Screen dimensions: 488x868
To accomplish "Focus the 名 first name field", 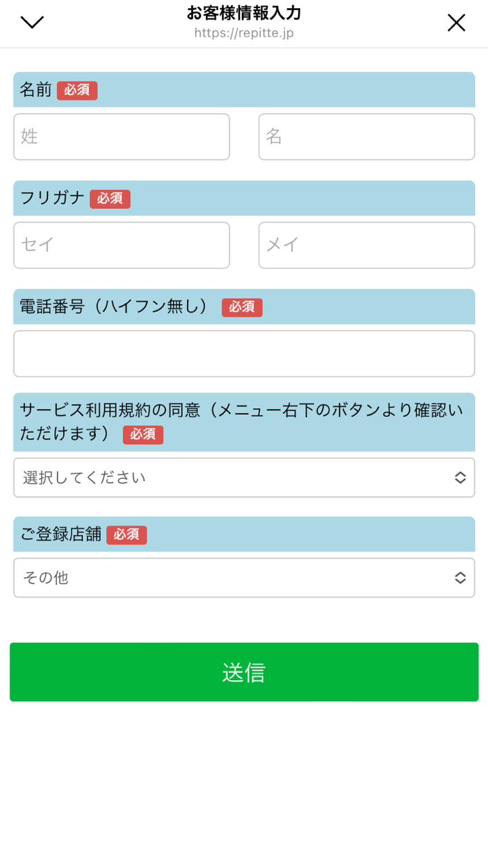I will 366,137.
